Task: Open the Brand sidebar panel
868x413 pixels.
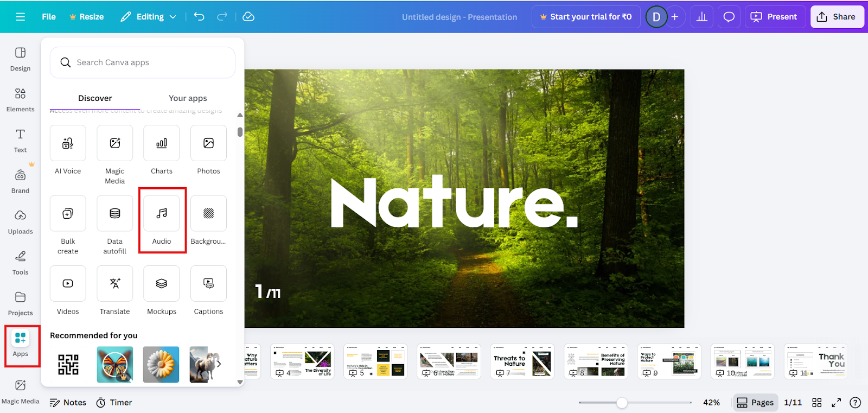Action: [x=21, y=181]
